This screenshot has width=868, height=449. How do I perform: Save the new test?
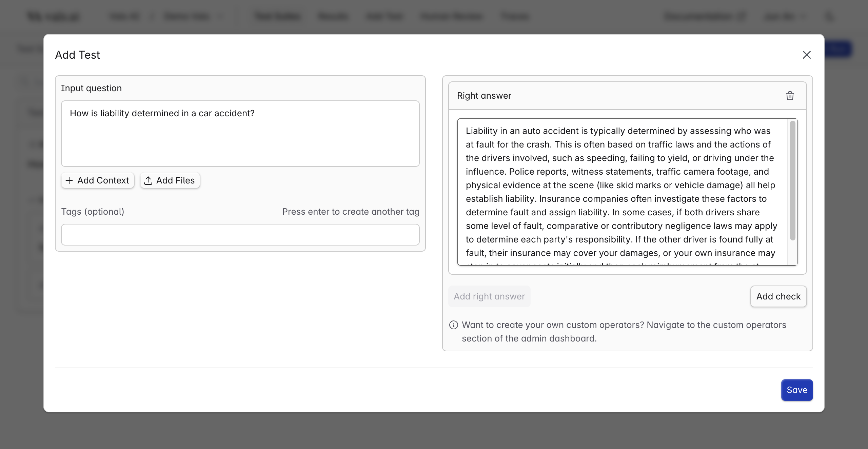(x=797, y=390)
